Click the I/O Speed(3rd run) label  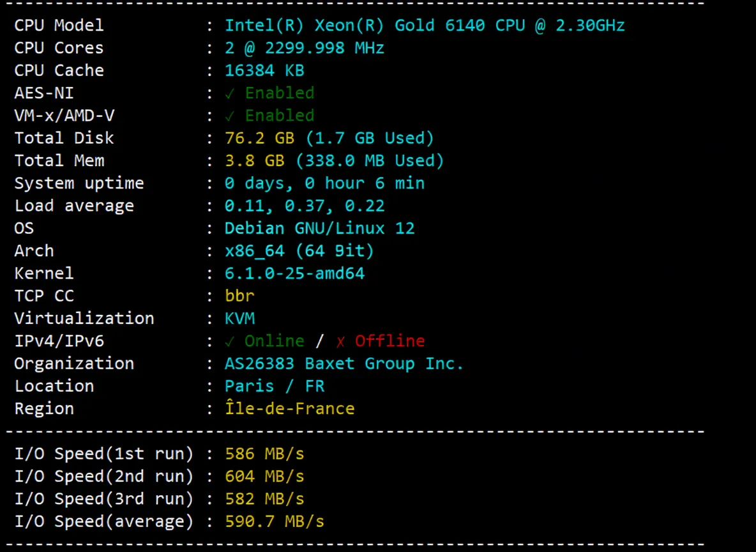[103, 499]
